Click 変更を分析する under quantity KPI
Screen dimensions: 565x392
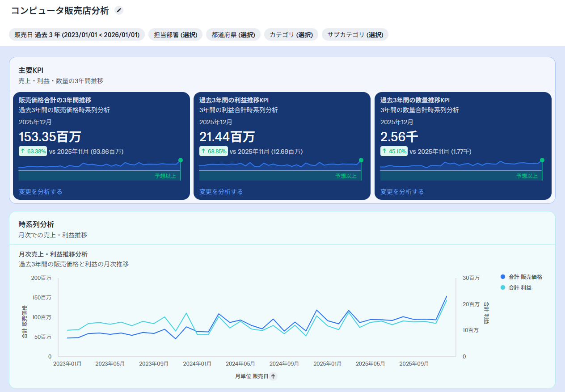[402, 192]
